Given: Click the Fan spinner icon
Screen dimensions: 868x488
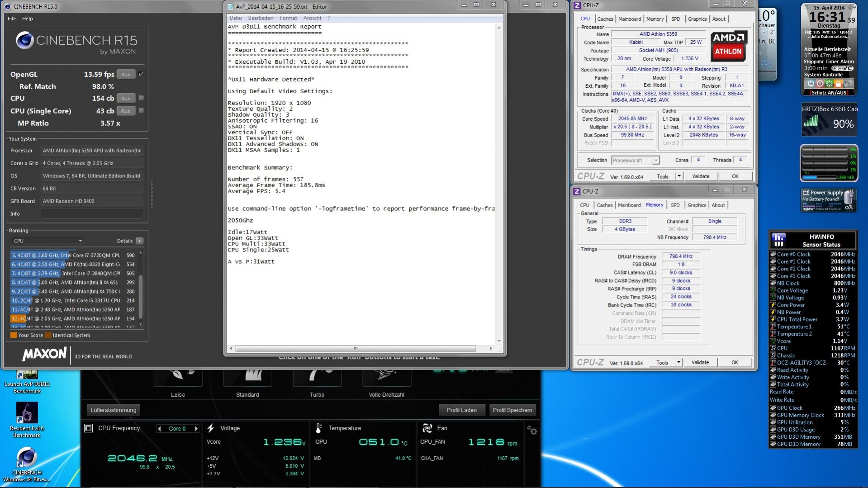Looking at the screenshot, I should (x=427, y=428).
